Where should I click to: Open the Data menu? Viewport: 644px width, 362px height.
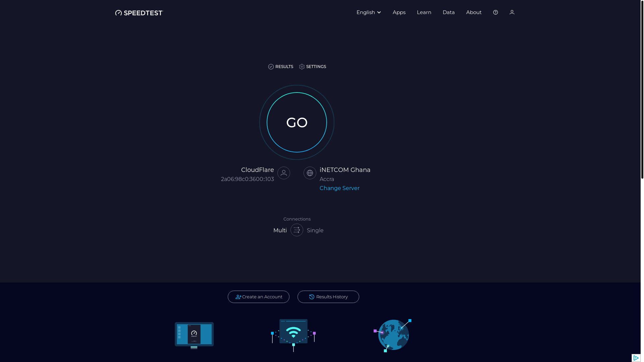click(x=448, y=12)
